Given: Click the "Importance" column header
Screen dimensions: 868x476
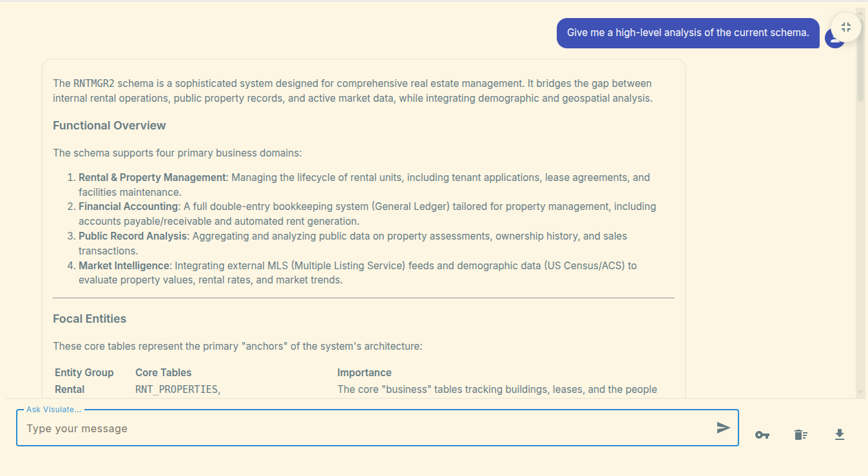Looking at the screenshot, I should 364,372.
